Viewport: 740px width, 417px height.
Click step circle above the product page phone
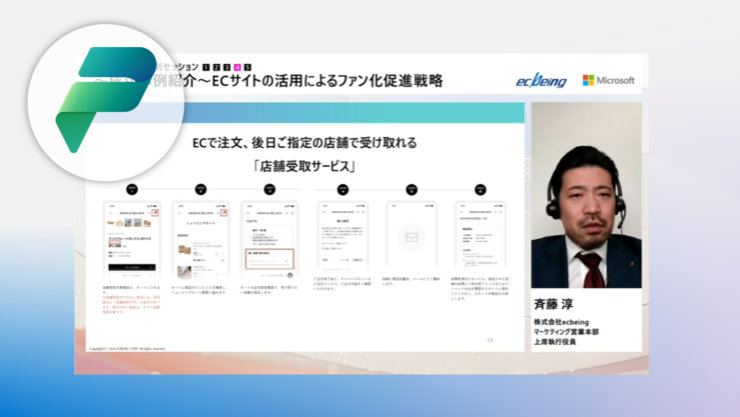click(132, 190)
